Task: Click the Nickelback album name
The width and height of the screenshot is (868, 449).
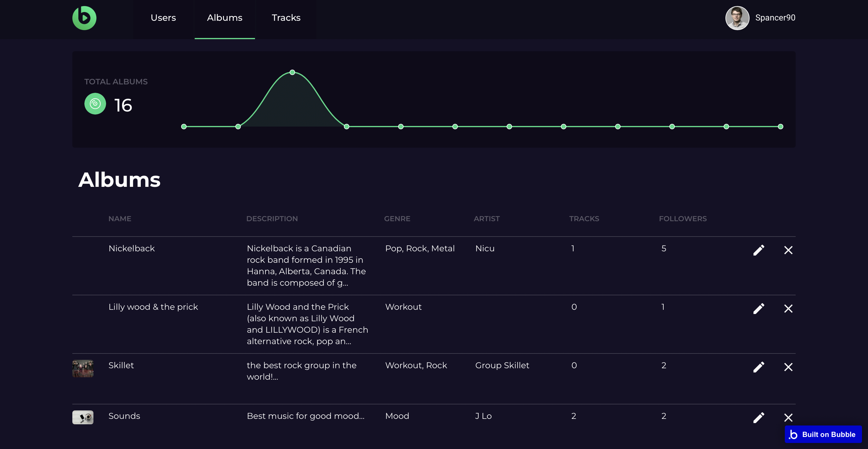Action: (x=131, y=248)
